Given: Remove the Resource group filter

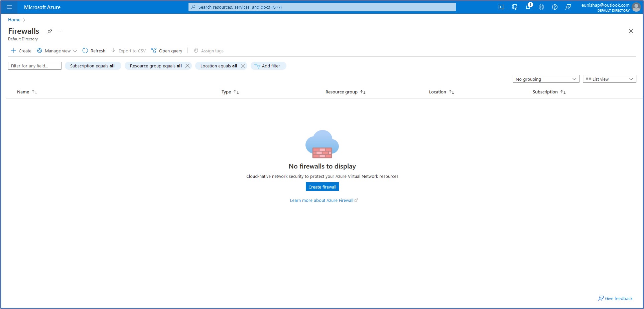Looking at the screenshot, I should tap(187, 66).
